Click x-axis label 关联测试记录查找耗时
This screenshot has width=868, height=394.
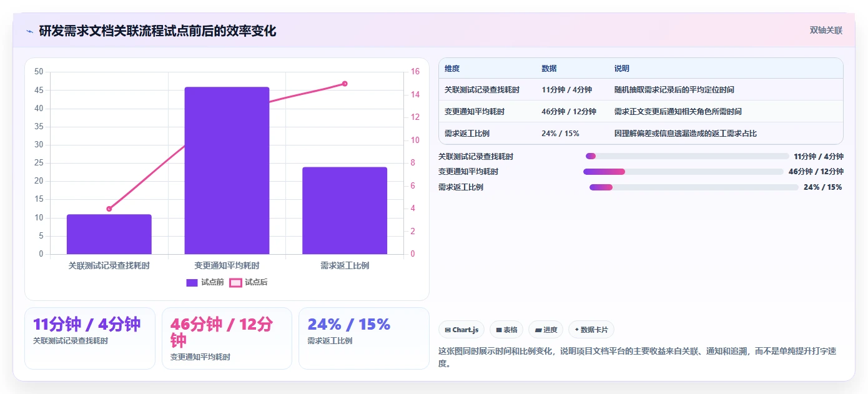[109, 265]
